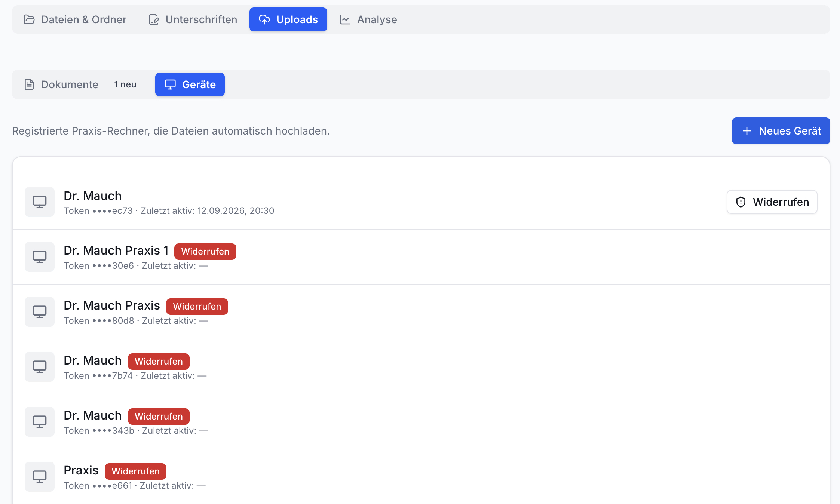
Task: Open the Dateien & Ordner tab
Action: [x=75, y=19]
